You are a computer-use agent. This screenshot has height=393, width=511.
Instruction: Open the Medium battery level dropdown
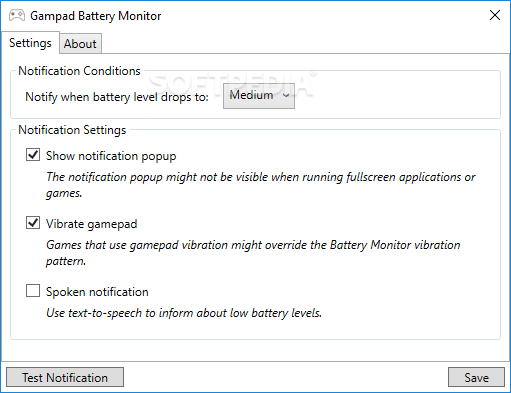(x=259, y=96)
